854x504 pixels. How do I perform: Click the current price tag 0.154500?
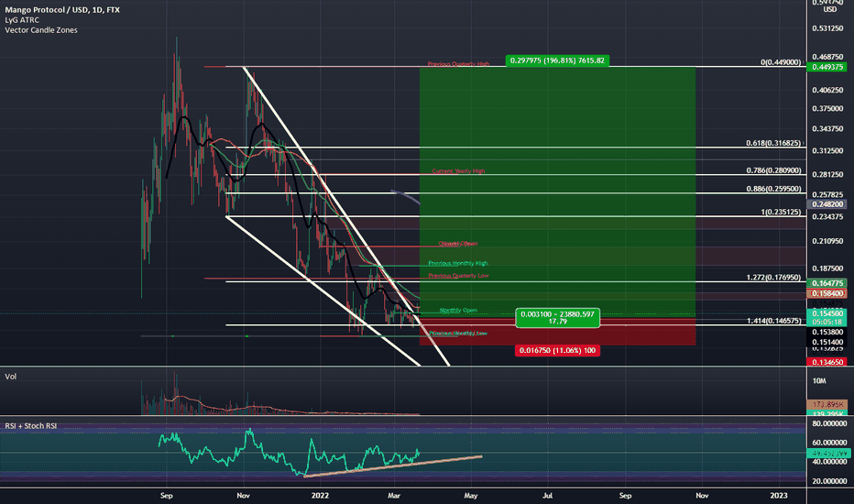[827, 313]
